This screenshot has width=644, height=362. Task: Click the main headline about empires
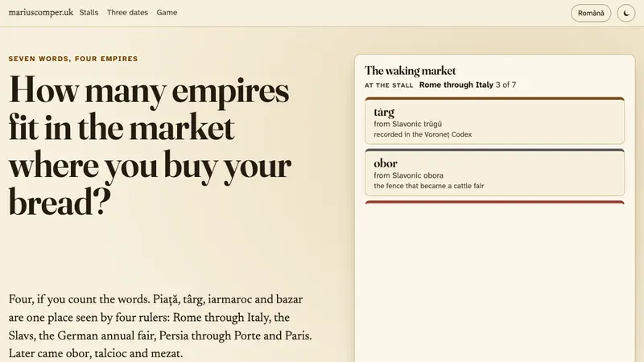tap(150, 146)
